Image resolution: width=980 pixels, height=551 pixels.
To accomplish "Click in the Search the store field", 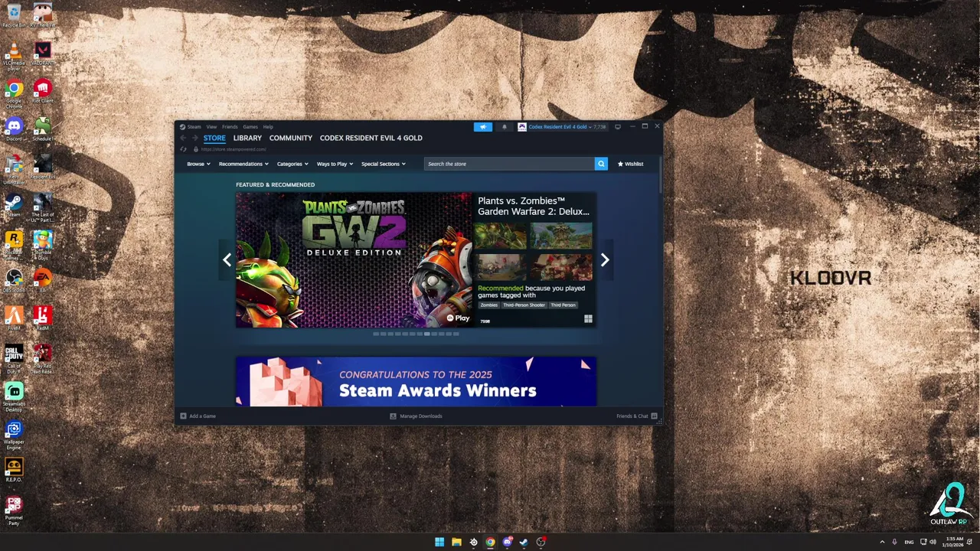I will click(510, 164).
